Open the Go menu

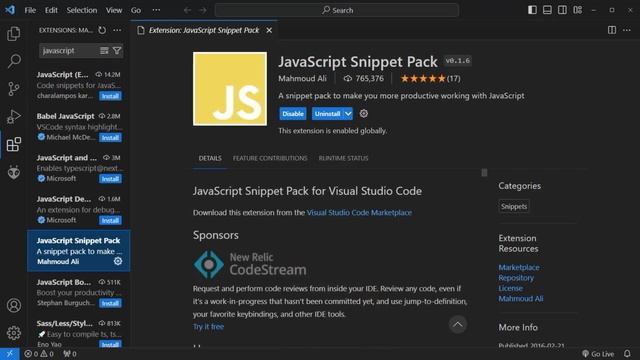click(136, 10)
